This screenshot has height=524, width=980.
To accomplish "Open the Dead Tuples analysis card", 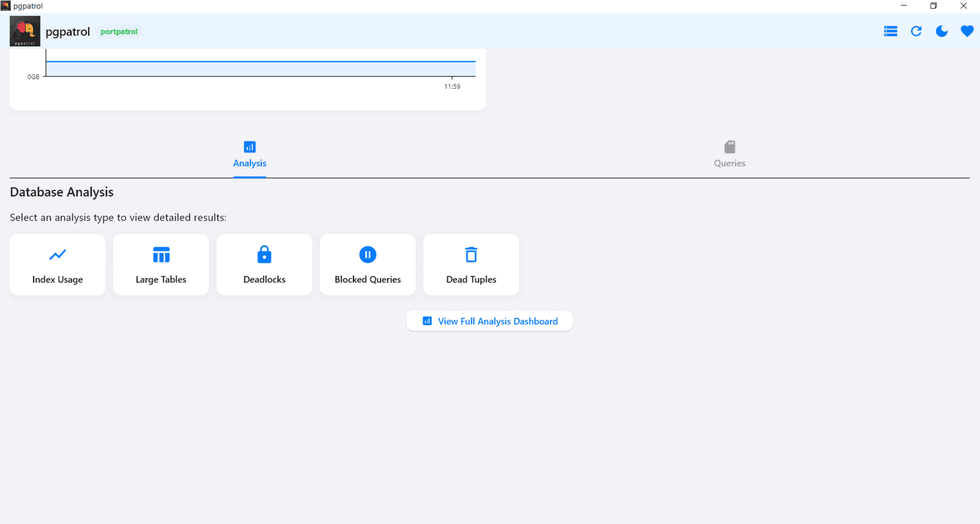I will 472,264.
